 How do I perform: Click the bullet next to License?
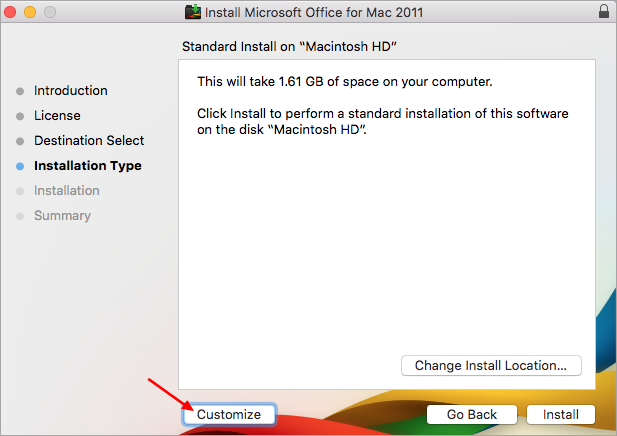pyautogui.click(x=19, y=116)
